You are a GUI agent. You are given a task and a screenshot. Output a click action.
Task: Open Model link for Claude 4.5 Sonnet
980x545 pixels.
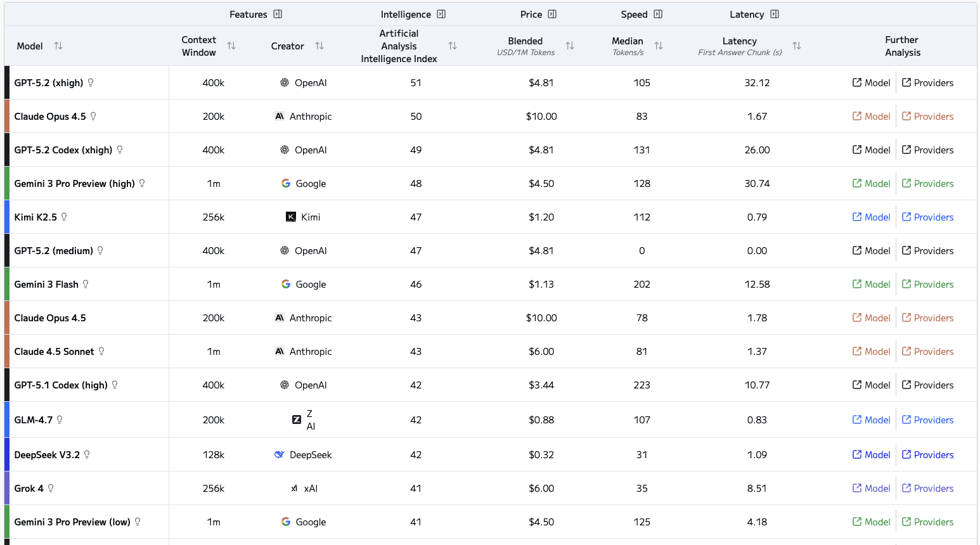(x=871, y=351)
